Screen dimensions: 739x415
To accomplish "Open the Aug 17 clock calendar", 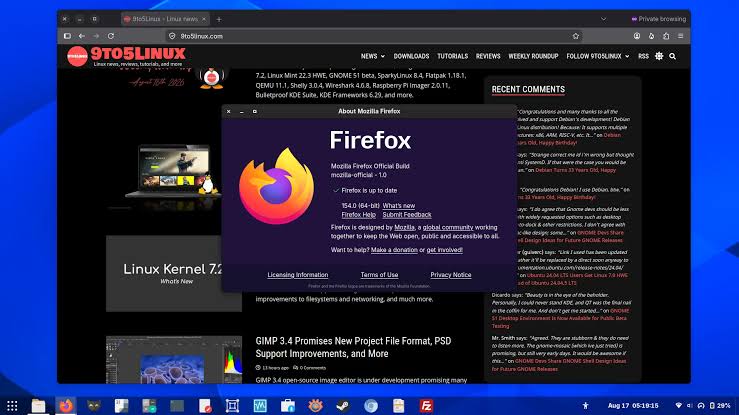I will (x=633, y=406).
